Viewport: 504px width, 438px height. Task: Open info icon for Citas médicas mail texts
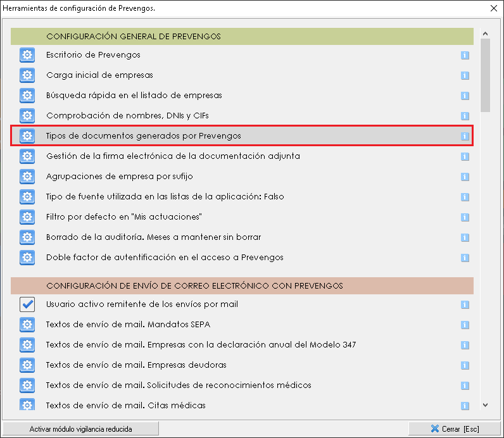[x=465, y=406]
